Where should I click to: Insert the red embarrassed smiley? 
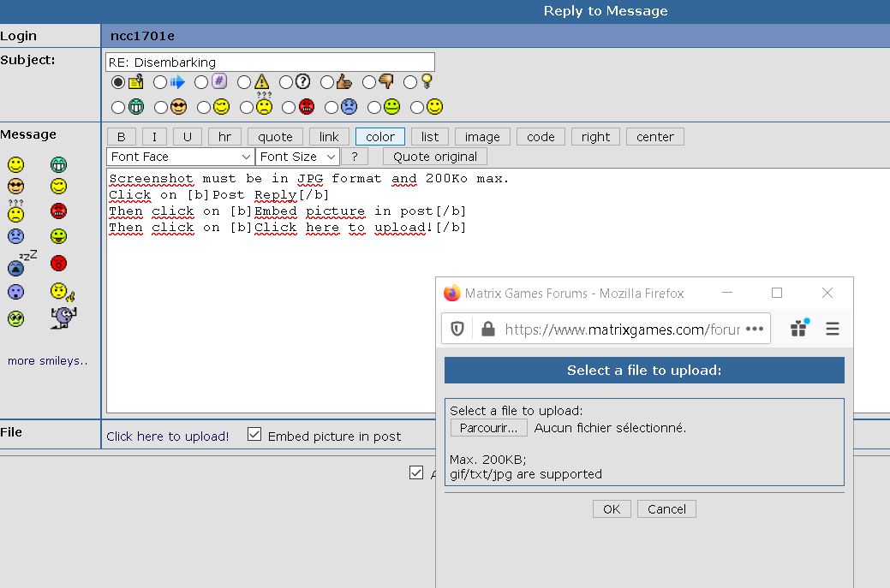coord(58,263)
